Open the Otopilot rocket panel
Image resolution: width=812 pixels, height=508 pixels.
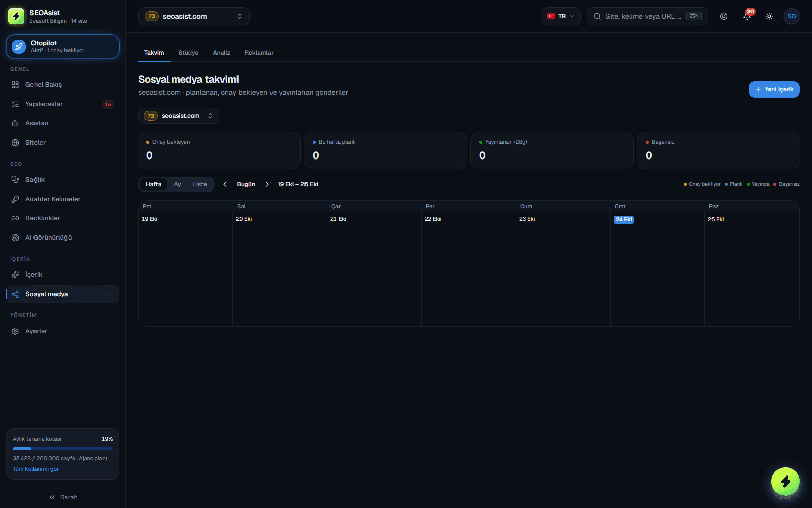pos(62,47)
